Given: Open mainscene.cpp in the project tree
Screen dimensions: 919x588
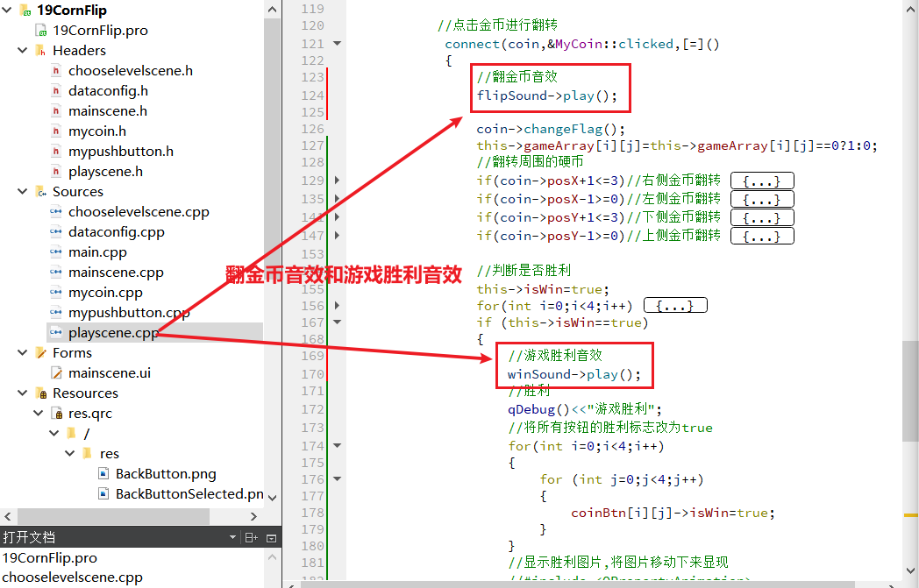Looking at the screenshot, I should 116,273.
